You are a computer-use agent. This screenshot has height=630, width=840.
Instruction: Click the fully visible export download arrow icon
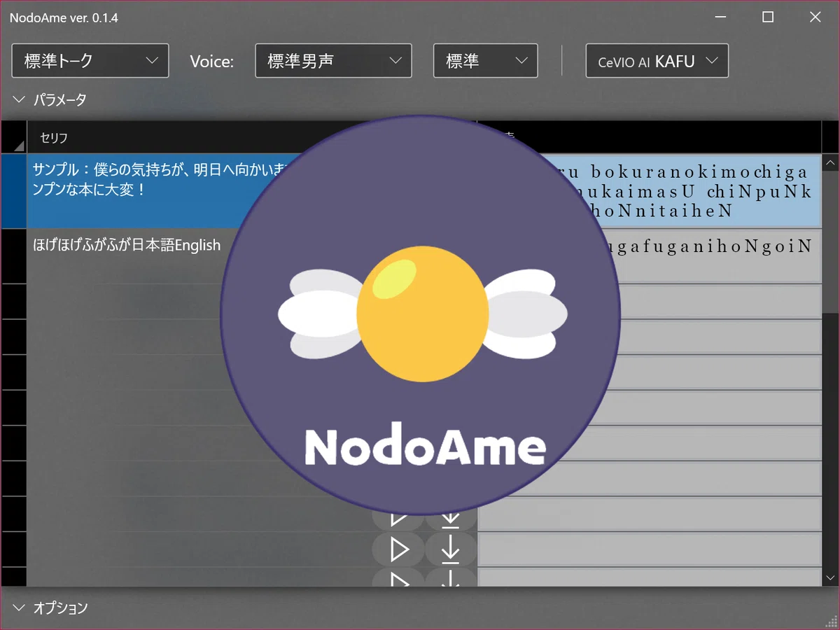(x=451, y=550)
